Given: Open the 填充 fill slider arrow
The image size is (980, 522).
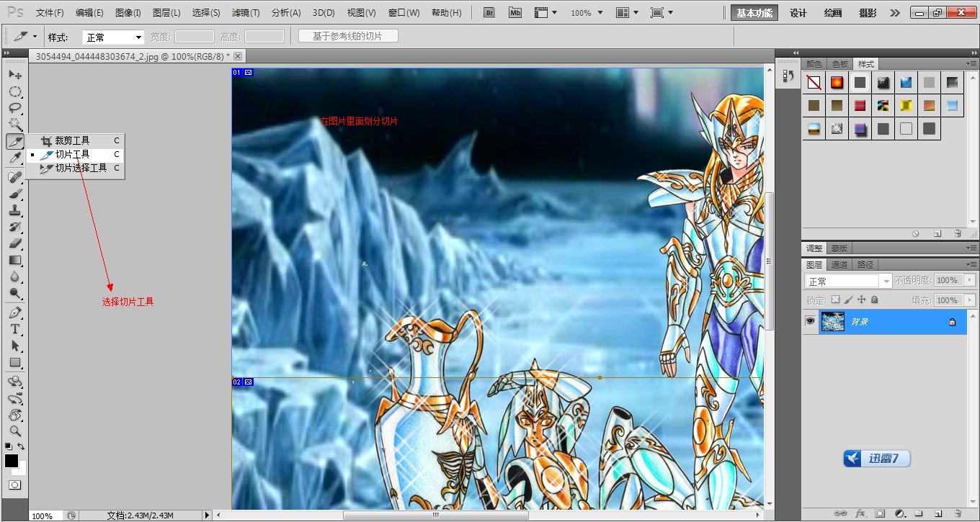Looking at the screenshot, I should click(970, 300).
